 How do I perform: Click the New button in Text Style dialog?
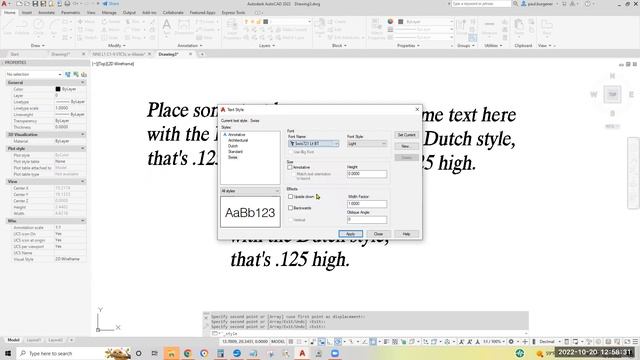click(406, 146)
